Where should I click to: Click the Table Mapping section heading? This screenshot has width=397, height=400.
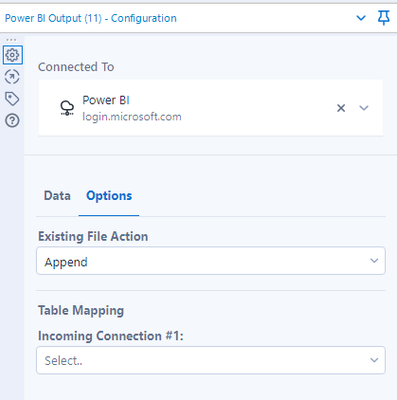[x=81, y=311]
